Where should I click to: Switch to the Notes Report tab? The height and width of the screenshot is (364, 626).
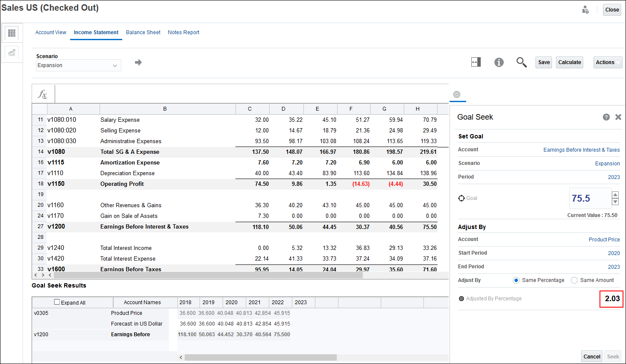[x=183, y=32]
